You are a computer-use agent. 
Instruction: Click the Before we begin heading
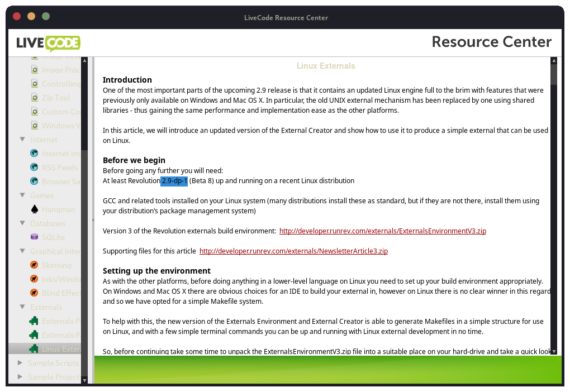(134, 160)
